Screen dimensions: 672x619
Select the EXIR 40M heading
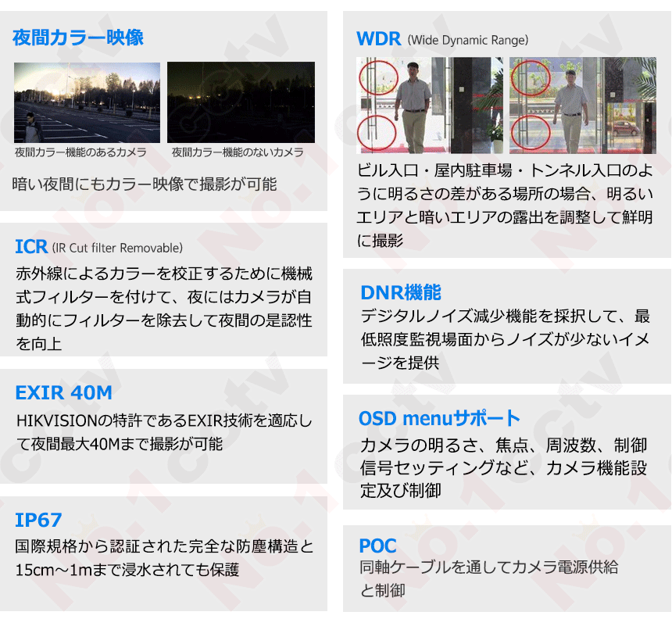[x=63, y=392]
